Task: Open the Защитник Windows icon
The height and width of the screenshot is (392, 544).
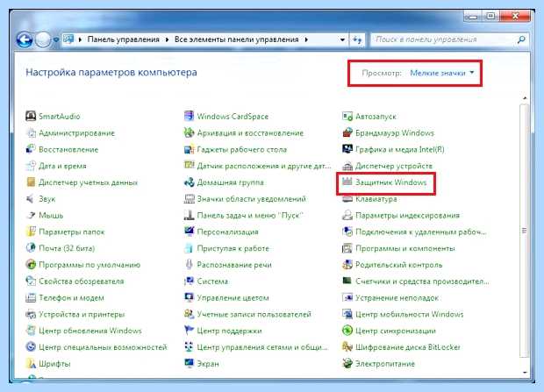Action: (x=347, y=182)
